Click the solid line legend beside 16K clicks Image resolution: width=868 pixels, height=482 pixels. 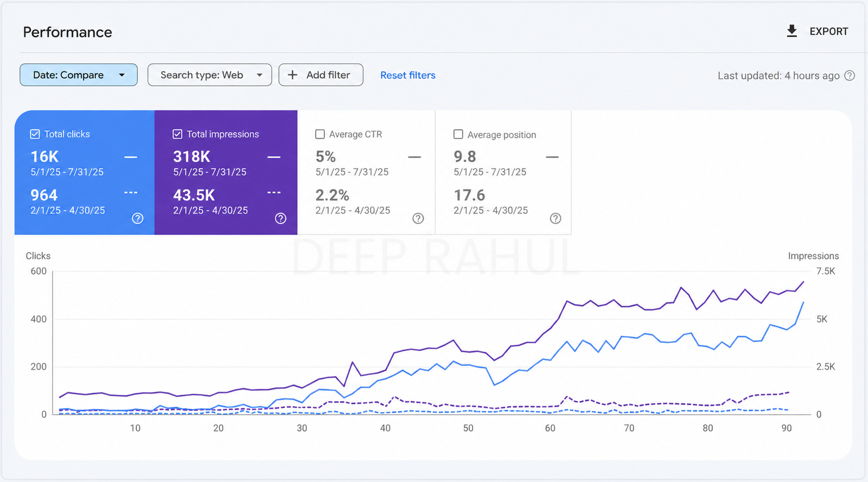pyautogui.click(x=131, y=157)
